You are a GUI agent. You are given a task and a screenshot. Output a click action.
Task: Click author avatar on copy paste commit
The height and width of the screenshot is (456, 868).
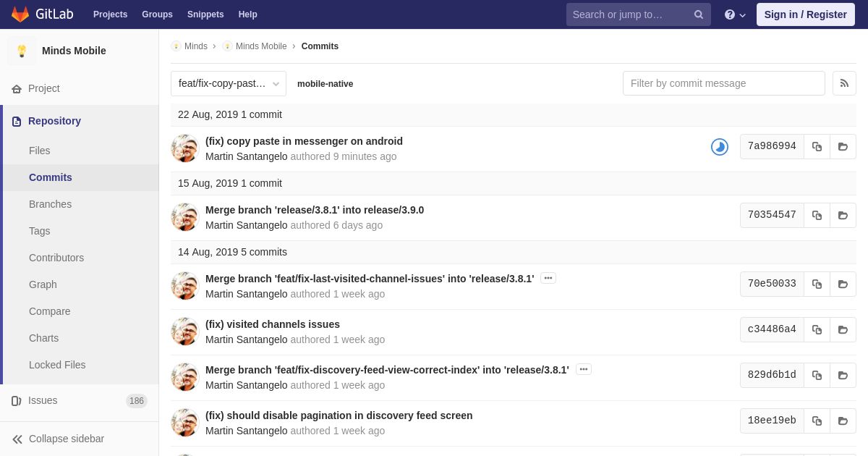[x=185, y=148]
